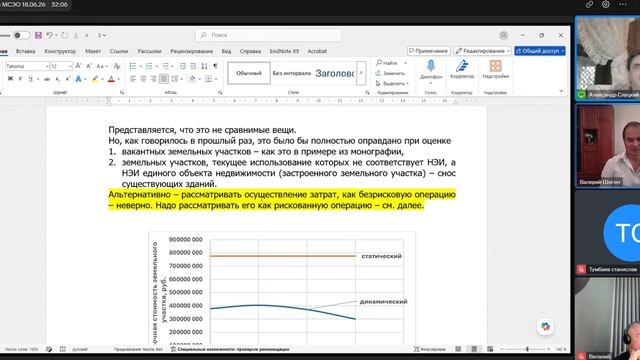Open the undo history dropdown arrow

[56, 36]
